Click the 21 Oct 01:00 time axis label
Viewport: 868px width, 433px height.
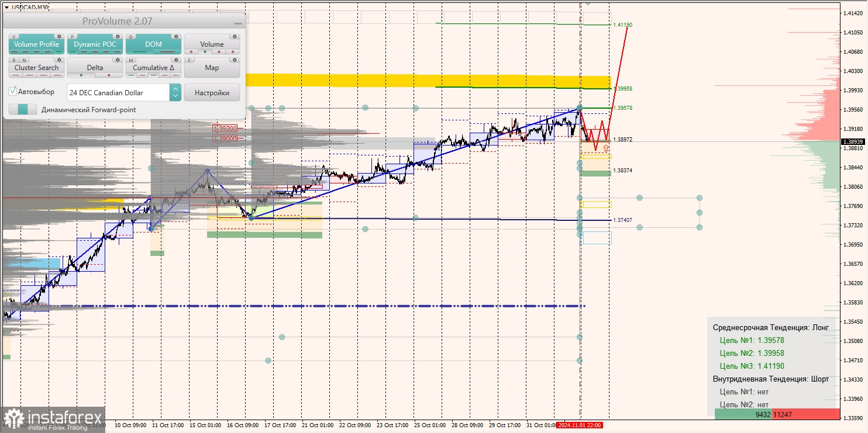(318, 425)
